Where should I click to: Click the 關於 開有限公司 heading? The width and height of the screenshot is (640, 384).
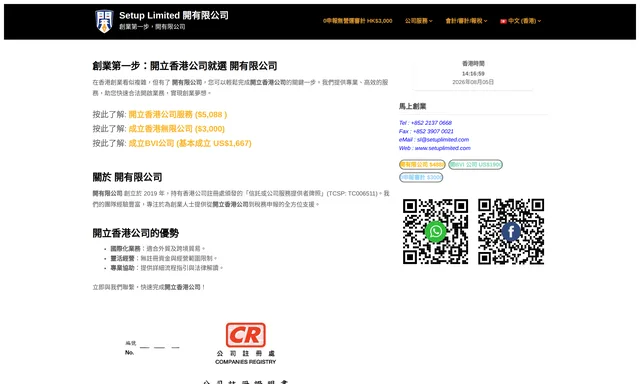tap(127, 177)
